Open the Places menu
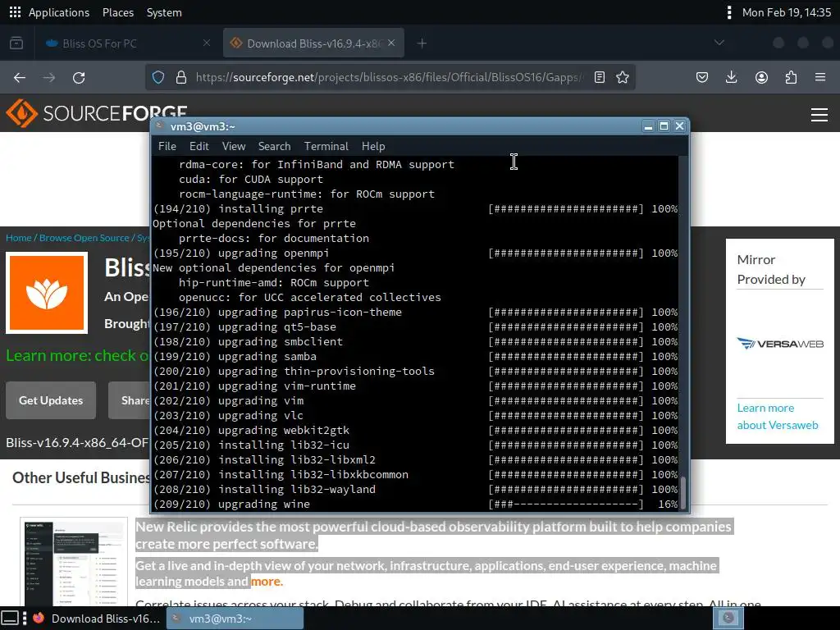 coord(118,12)
